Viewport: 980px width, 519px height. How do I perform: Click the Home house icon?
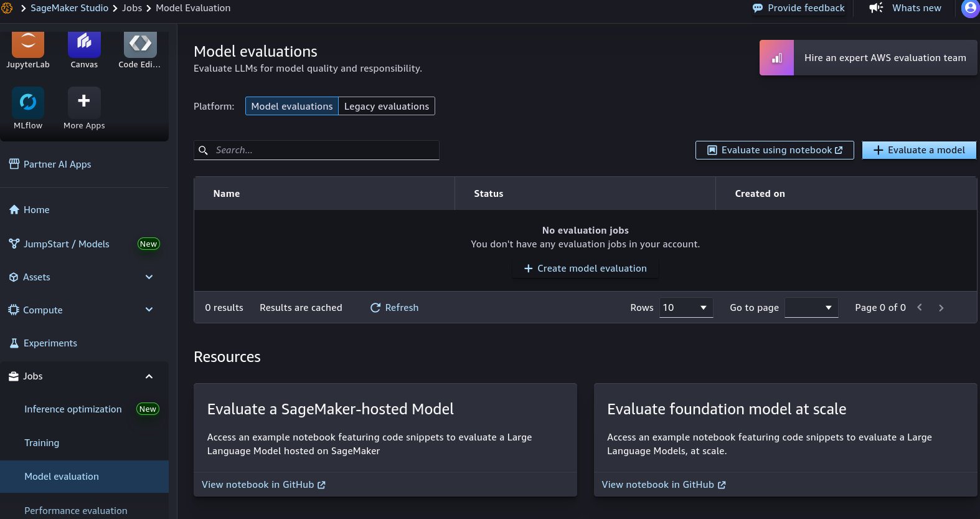coord(14,210)
